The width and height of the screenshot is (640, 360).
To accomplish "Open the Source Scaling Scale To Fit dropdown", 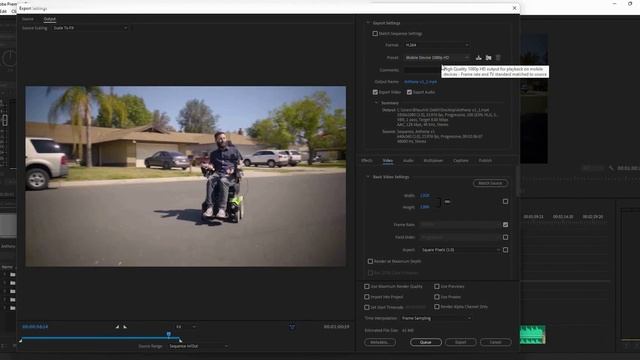I will (x=90, y=28).
